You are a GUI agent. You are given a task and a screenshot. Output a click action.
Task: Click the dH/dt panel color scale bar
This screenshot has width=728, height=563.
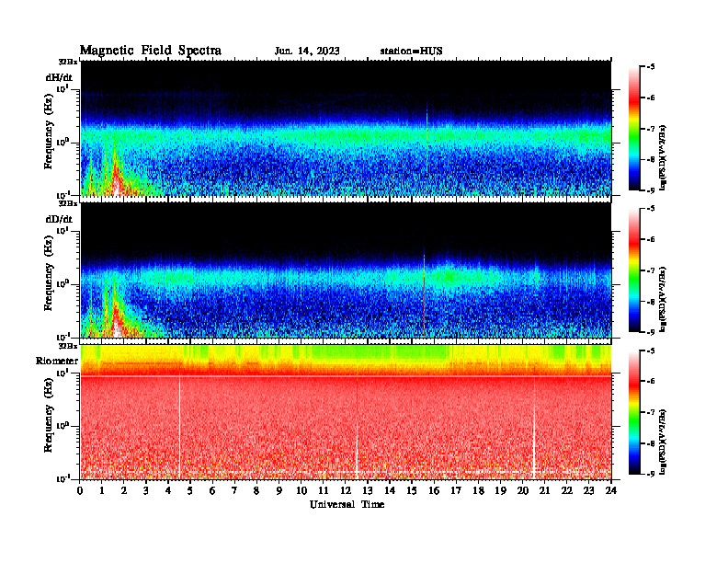coord(633,128)
